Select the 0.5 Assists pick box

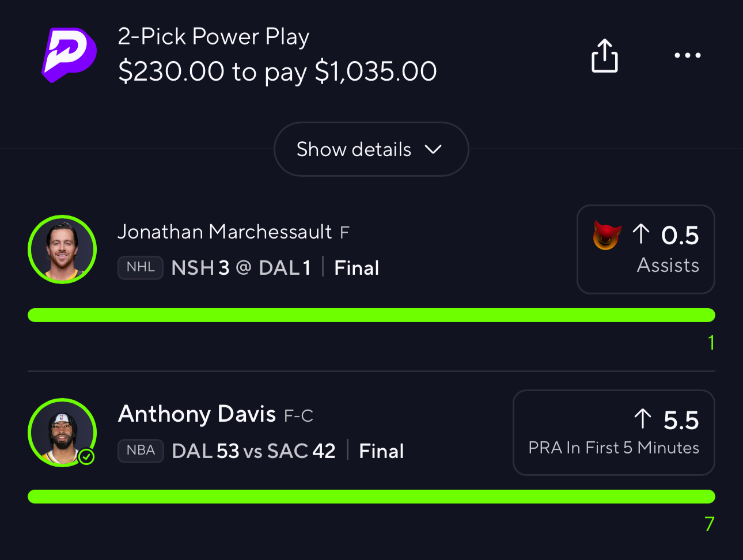646,249
